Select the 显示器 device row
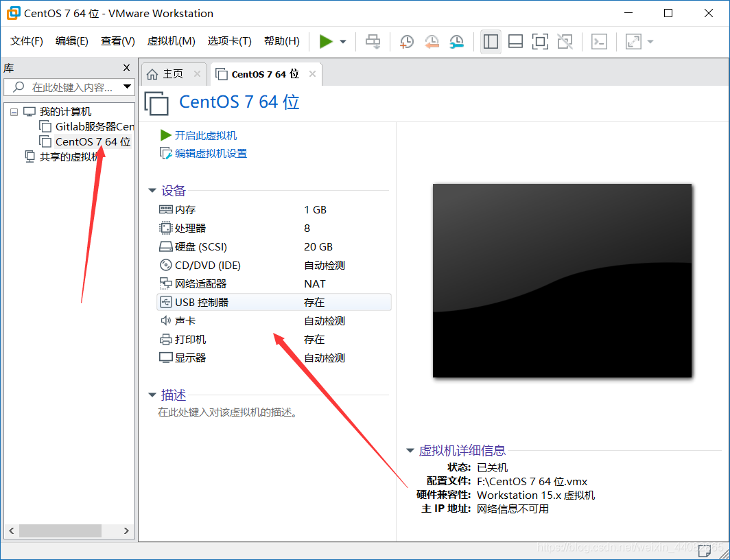The image size is (730, 560). tap(274, 358)
